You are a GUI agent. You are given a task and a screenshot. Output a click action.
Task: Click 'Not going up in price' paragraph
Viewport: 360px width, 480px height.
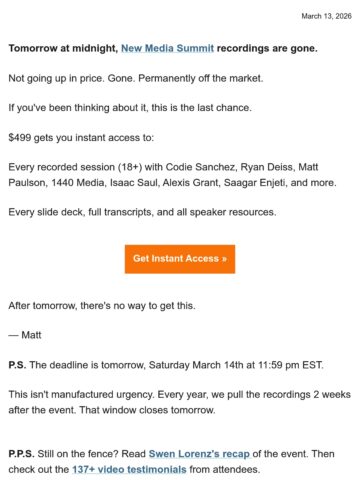[136, 78]
